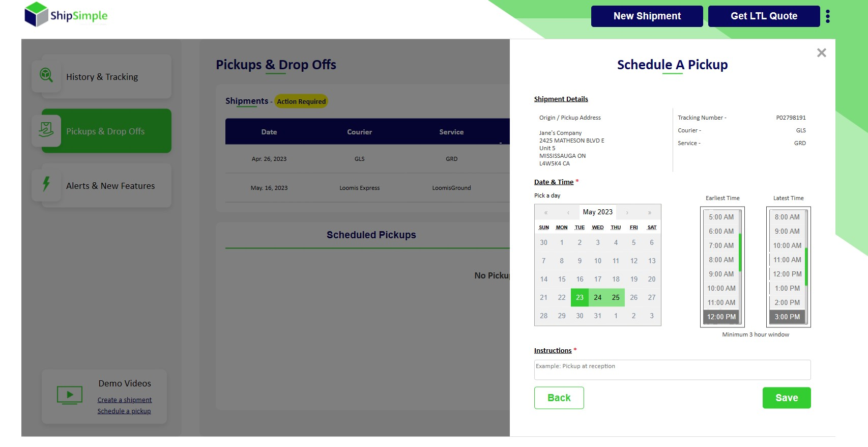The width and height of the screenshot is (868, 447).
Task: Select May 24 on the calendar
Action: pos(598,297)
